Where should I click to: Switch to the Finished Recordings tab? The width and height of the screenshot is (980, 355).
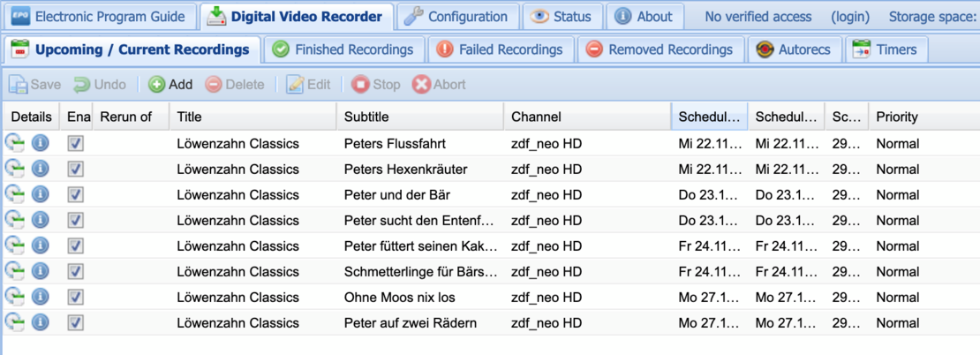point(344,49)
